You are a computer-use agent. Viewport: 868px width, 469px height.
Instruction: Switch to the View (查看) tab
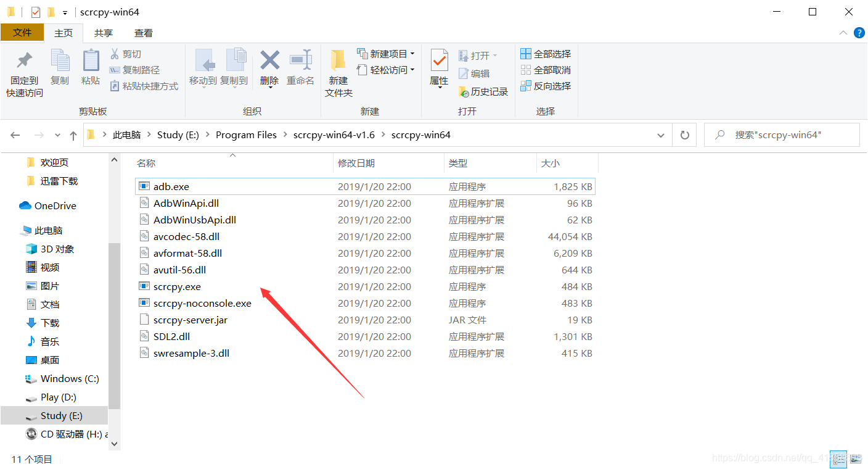144,33
